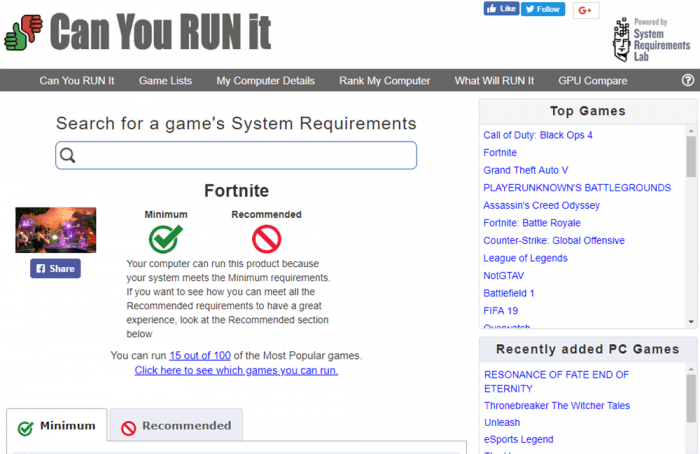
Task: Click Top Games scrollbar down arrow
Action: [x=691, y=321]
